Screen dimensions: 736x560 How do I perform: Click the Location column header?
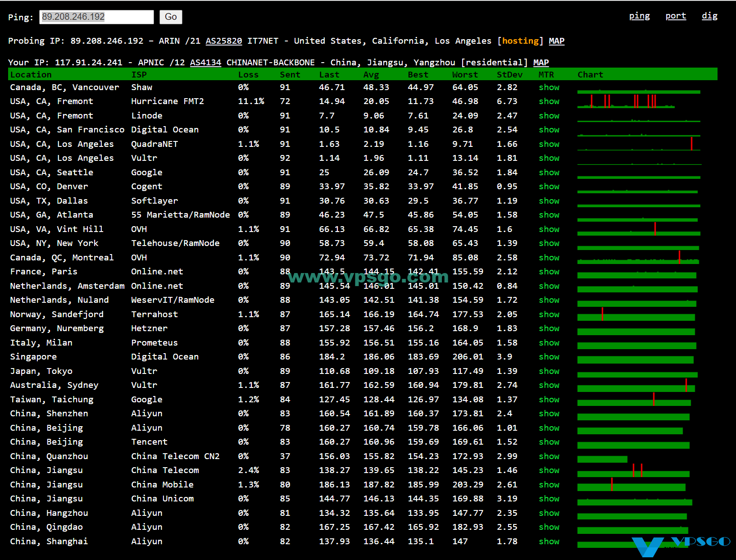pyautogui.click(x=31, y=75)
